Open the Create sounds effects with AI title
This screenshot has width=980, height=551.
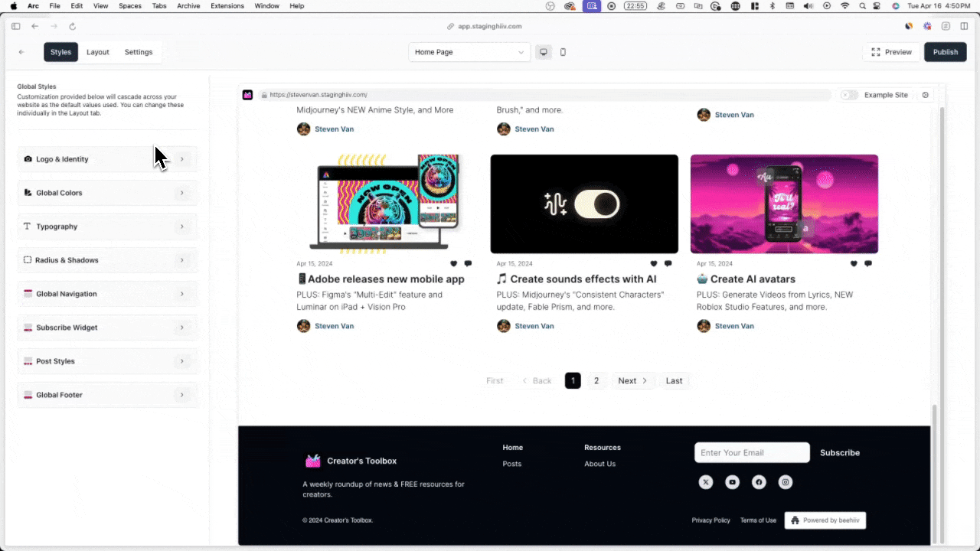click(577, 279)
